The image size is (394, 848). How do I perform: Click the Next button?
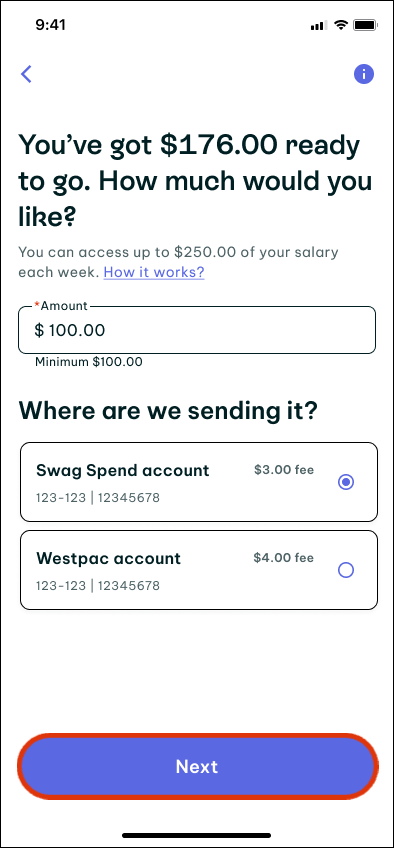coord(197,766)
